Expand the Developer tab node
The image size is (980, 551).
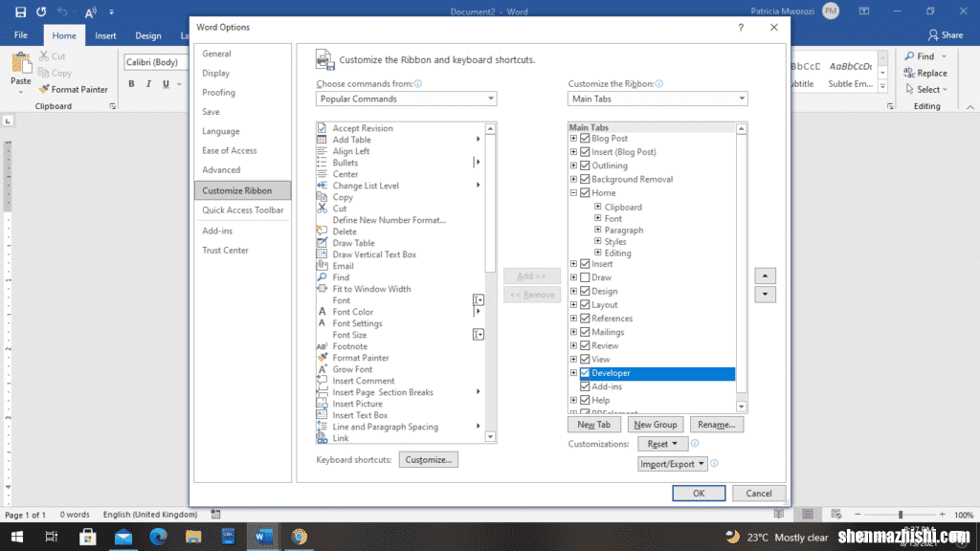click(x=573, y=373)
